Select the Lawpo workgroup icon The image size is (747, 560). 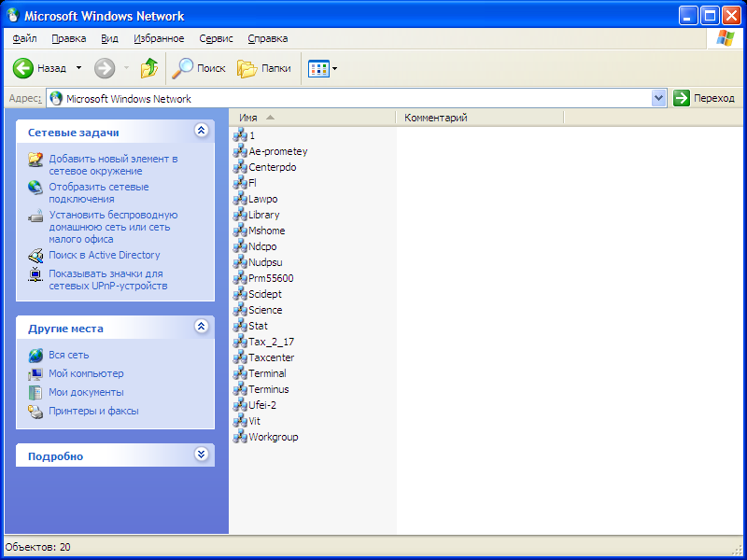[x=240, y=199]
